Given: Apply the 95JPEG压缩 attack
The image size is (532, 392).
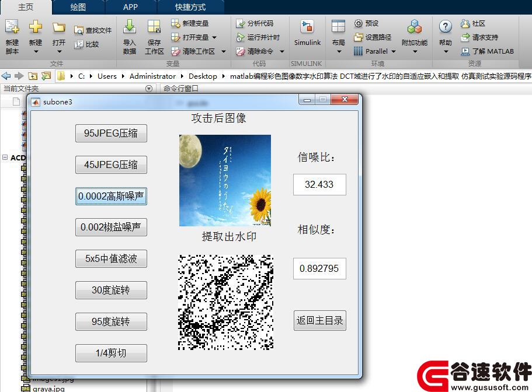Looking at the screenshot, I should (x=111, y=133).
